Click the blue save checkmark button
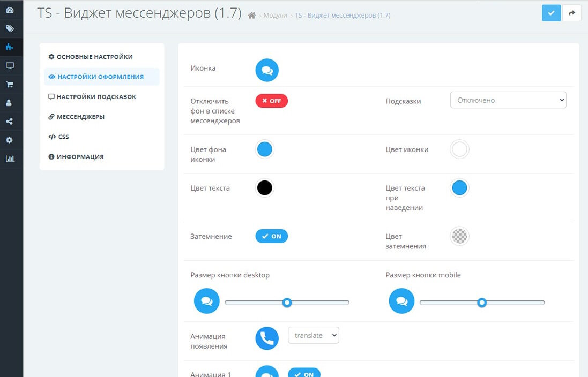Screen dimensions: 588x377 click(551, 13)
